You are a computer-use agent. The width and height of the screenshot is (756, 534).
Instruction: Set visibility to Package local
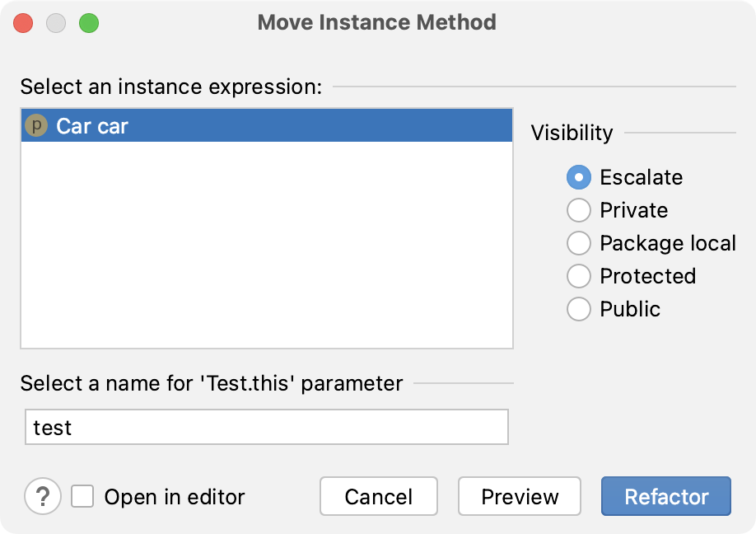click(579, 242)
